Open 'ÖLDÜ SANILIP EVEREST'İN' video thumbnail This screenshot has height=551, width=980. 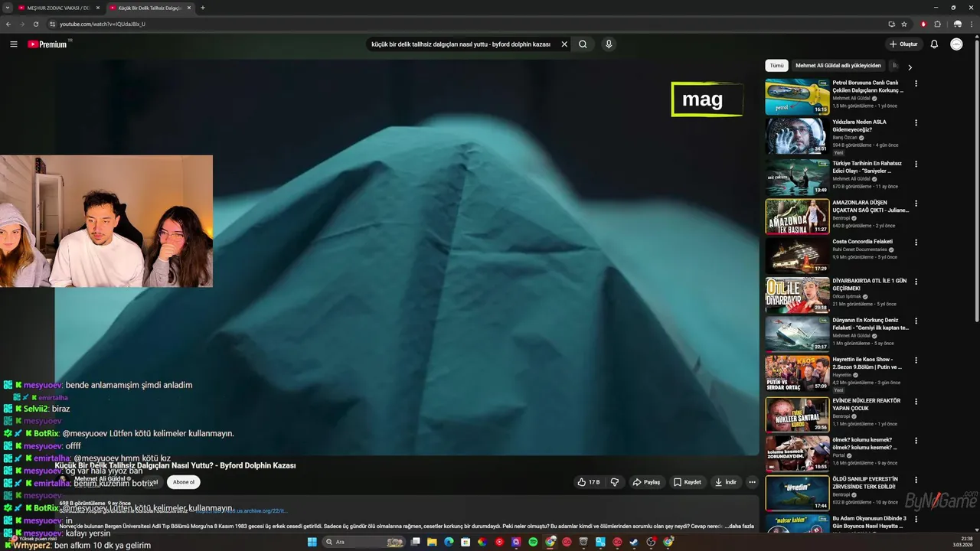pos(797,493)
